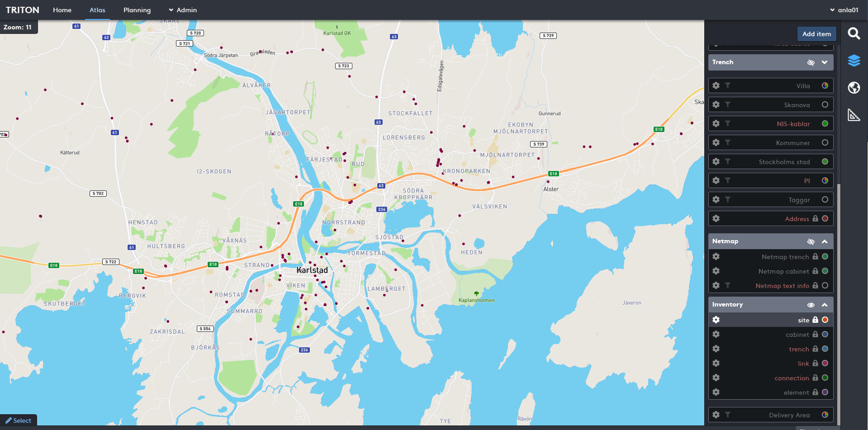Click Villa multicolor style swatch
868x430 pixels.
click(x=825, y=85)
